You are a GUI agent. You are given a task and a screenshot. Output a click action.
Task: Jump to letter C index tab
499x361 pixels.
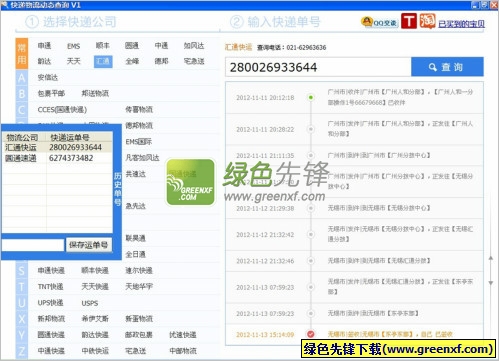pos(22,110)
